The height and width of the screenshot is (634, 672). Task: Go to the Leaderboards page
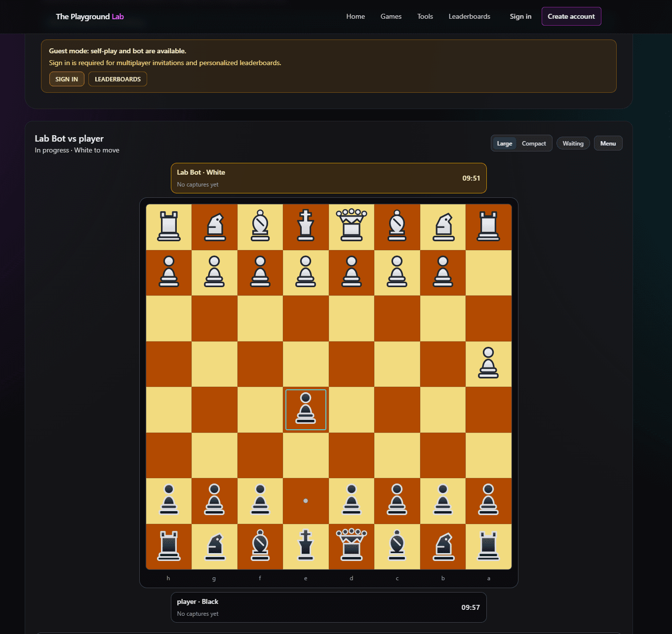click(x=469, y=16)
